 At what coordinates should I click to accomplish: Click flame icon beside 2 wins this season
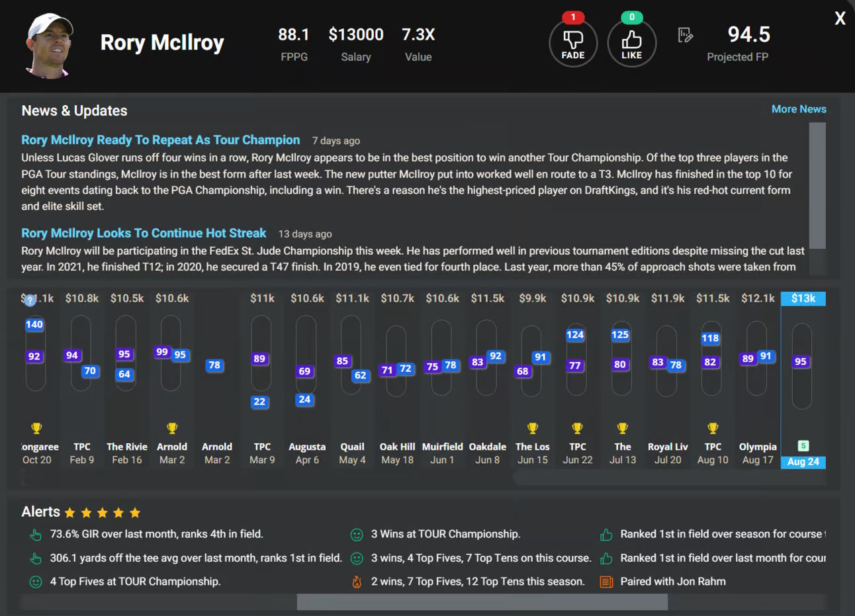pyautogui.click(x=357, y=582)
